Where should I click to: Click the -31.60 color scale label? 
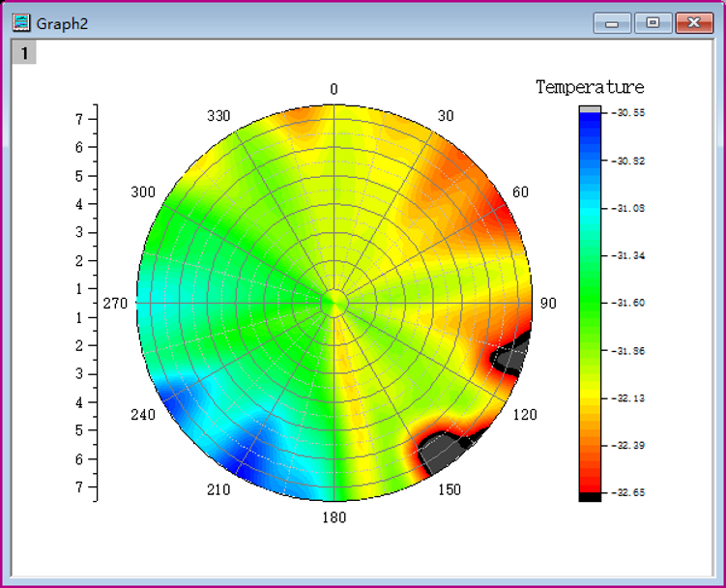pyautogui.click(x=627, y=303)
